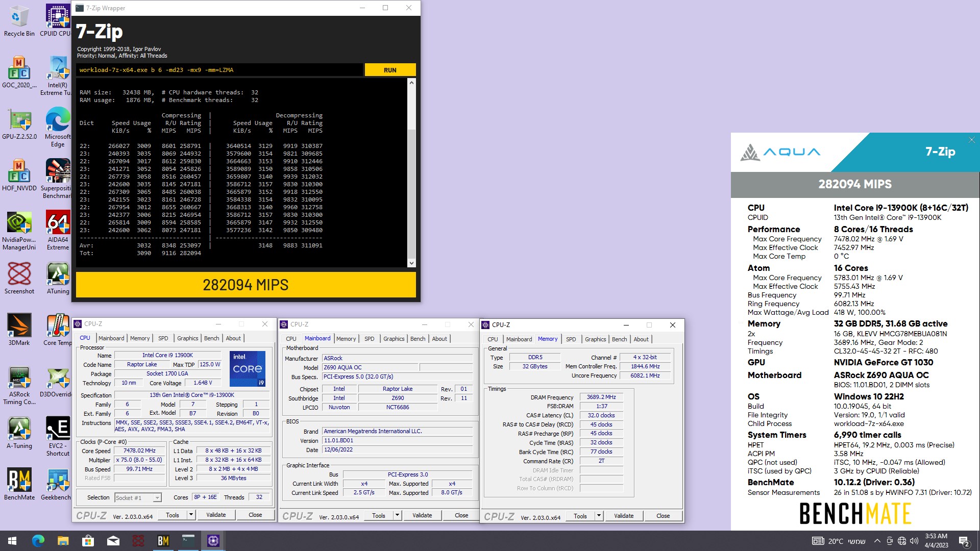Open the GOC_2020 desktop icon
This screenshot has height=551, width=980.
coord(19,72)
